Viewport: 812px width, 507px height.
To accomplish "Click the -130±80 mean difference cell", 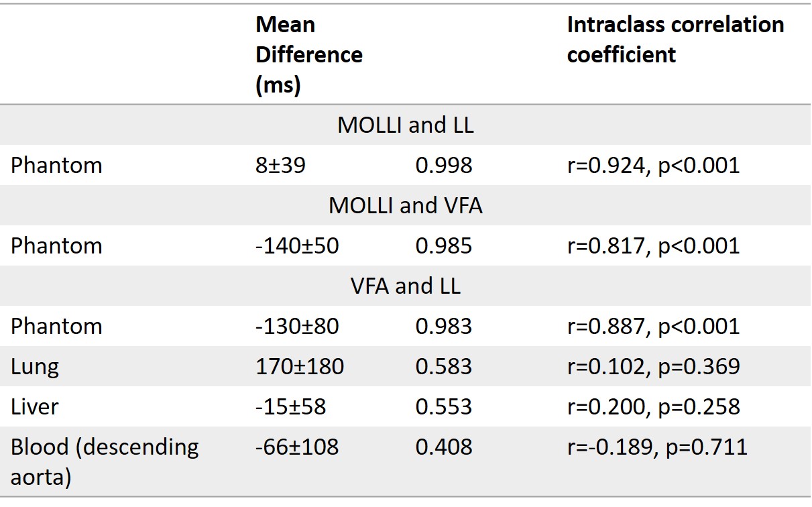I will pos(297,327).
